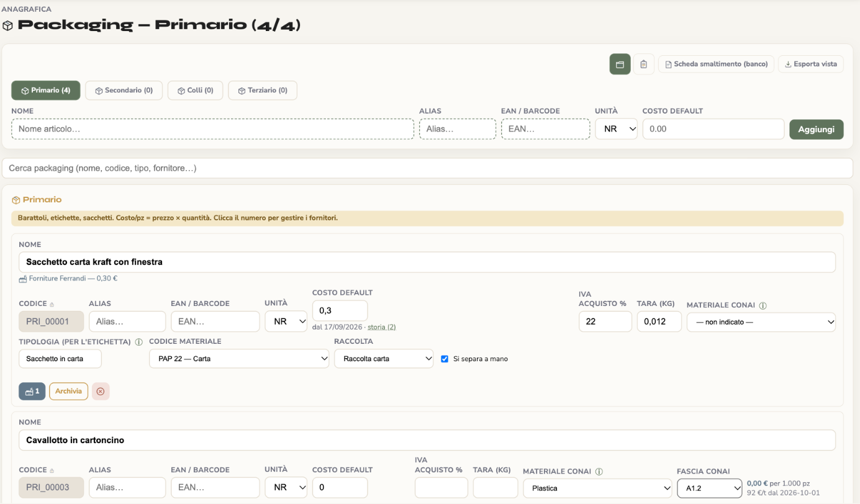Open storia (2) cost history link
Image resolution: width=860 pixels, height=504 pixels.
(382, 327)
